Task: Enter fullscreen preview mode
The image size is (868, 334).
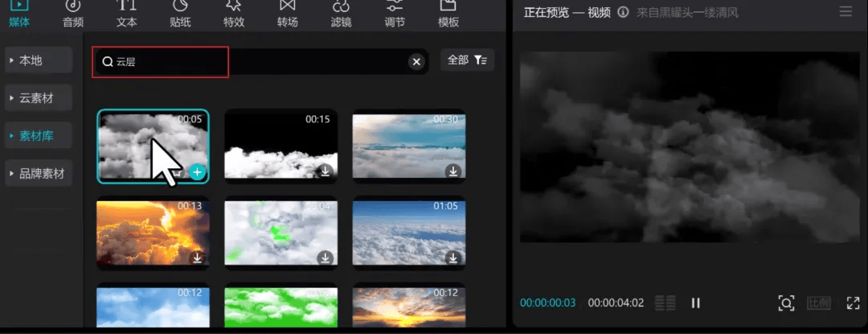Action: (x=853, y=303)
